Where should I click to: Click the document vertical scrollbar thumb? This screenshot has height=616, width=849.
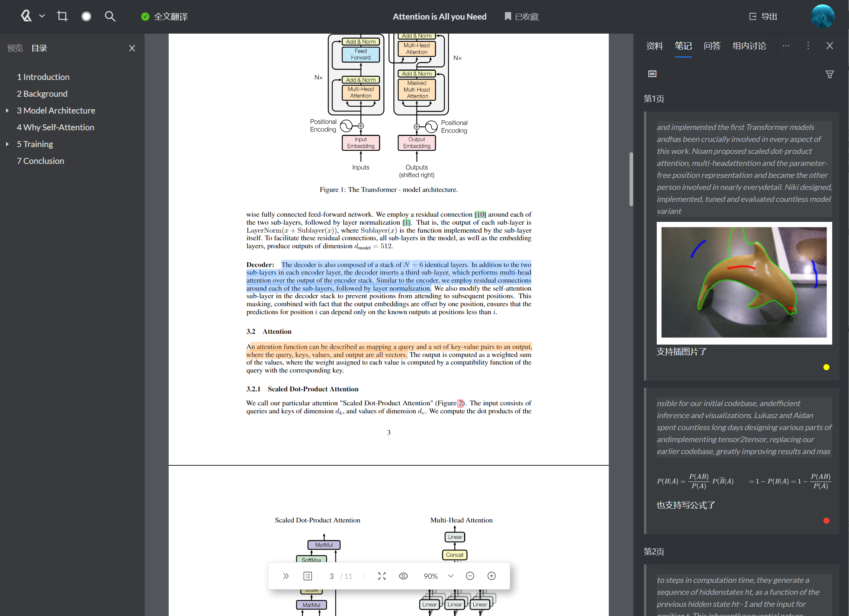tap(631, 179)
